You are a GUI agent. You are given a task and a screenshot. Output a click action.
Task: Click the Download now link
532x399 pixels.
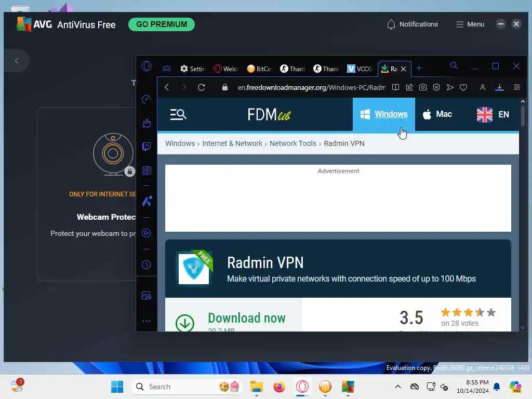[247, 318]
